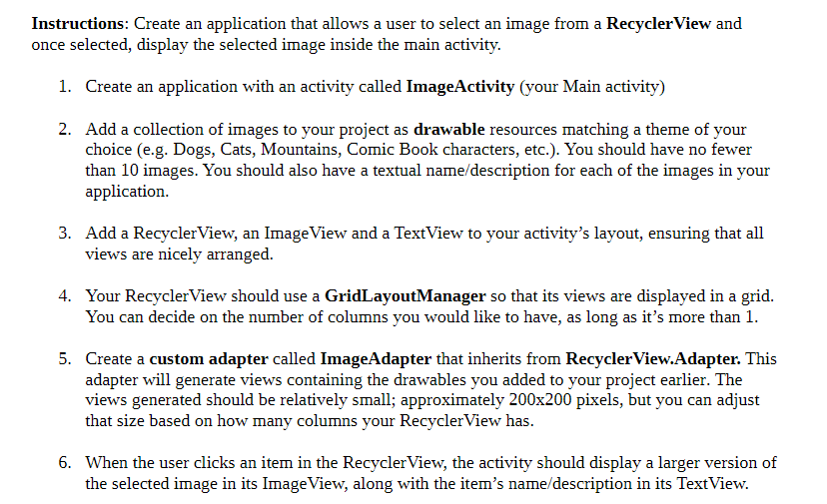Click the examples "Dogs, Cats, Mountains"
This screenshot has height=504, width=827.
coord(258,150)
